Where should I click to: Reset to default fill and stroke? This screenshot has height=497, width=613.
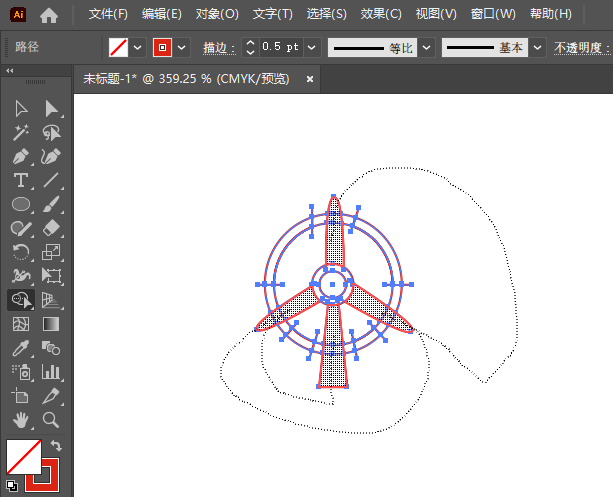(x=12, y=486)
